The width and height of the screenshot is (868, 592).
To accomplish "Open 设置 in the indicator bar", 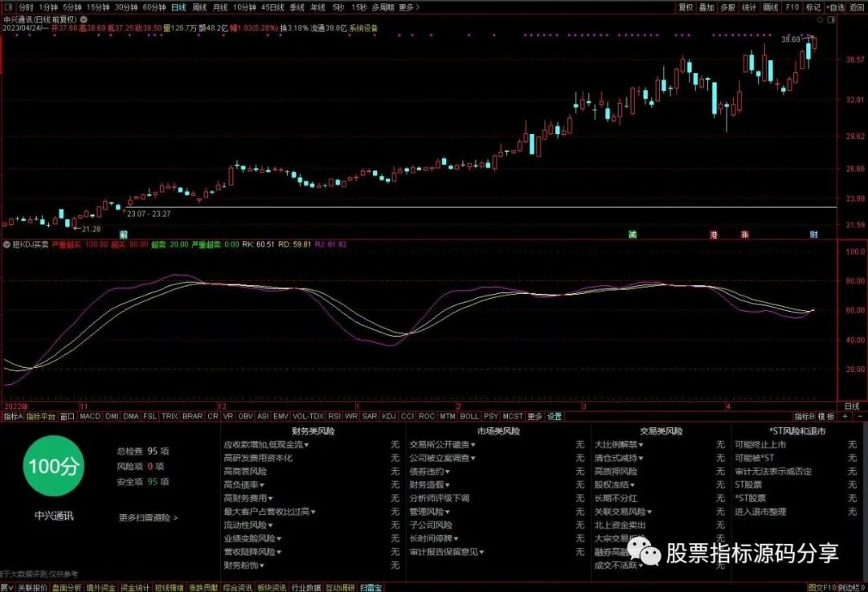I will tap(555, 416).
